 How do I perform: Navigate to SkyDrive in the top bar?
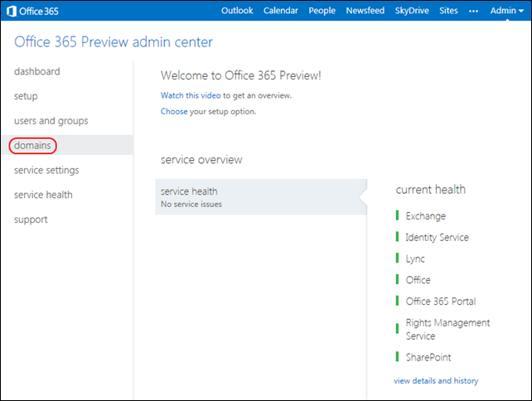[413, 11]
